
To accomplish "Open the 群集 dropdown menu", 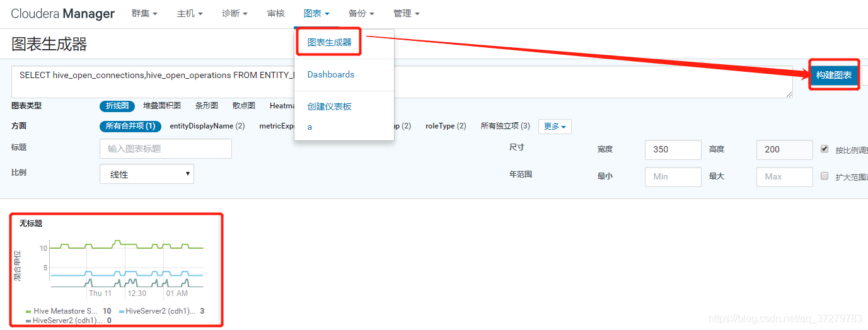I will point(144,13).
